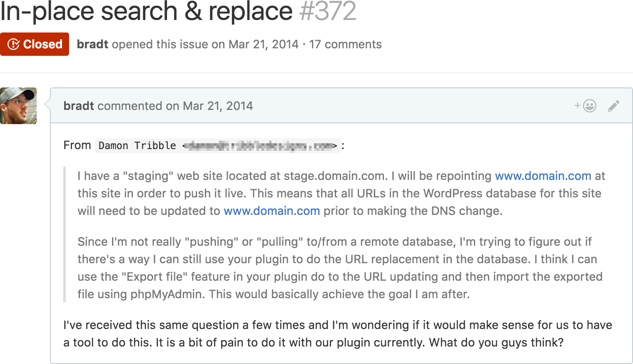633x364 pixels.
Task: Add a reaction with the smiley icon
Action: (586, 106)
